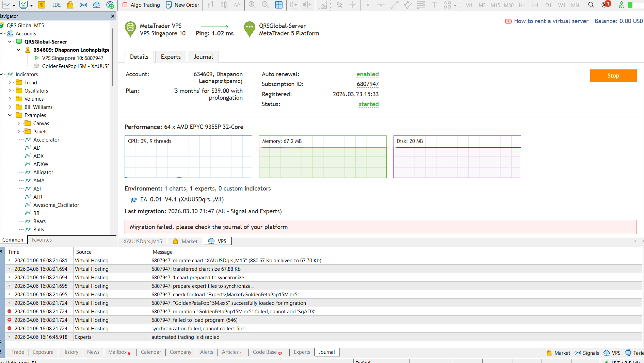Click the Zoom Out magnifier icon

pos(265,5)
